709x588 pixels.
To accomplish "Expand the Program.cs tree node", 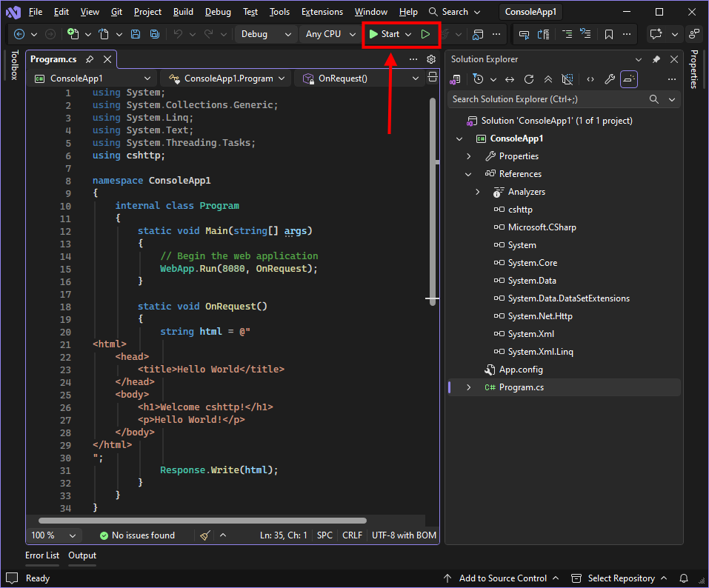I will pyautogui.click(x=468, y=388).
